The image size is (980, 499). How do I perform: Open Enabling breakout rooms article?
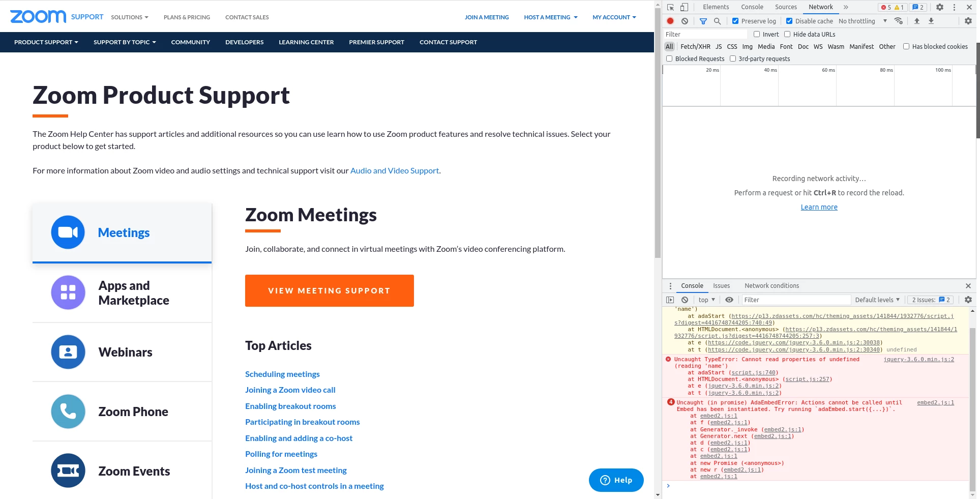290,406
